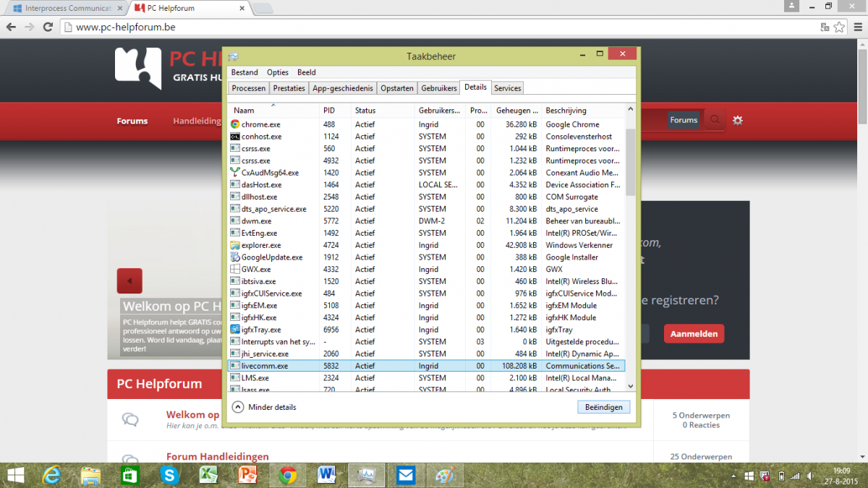
Task: Select the explorer.exe process row
Action: click(x=261, y=245)
